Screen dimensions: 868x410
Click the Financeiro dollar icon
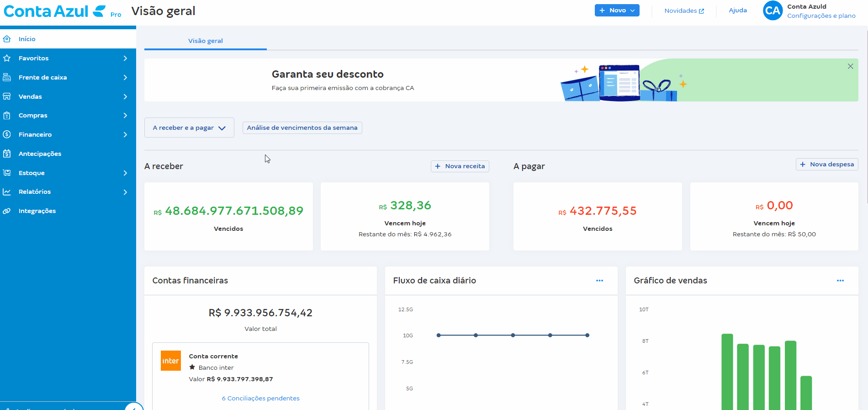point(7,134)
